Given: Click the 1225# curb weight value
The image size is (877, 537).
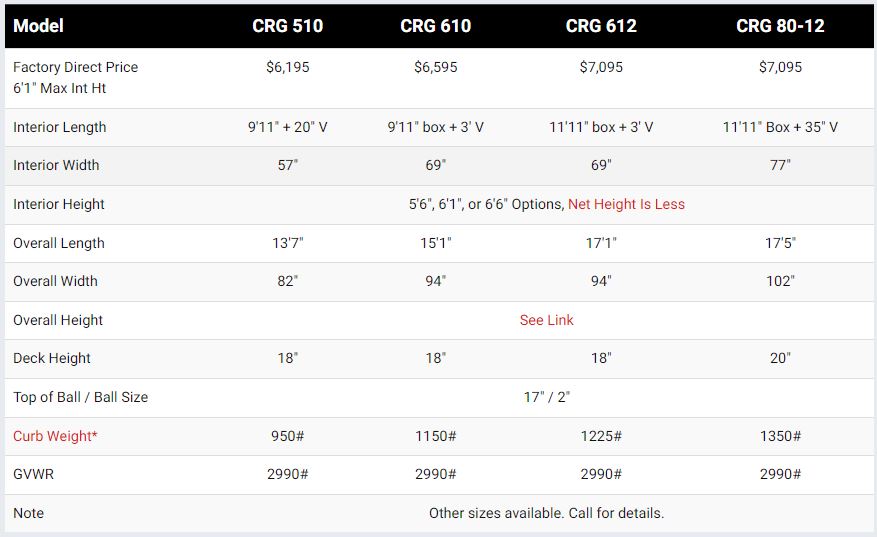Looking at the screenshot, I should point(601,436).
